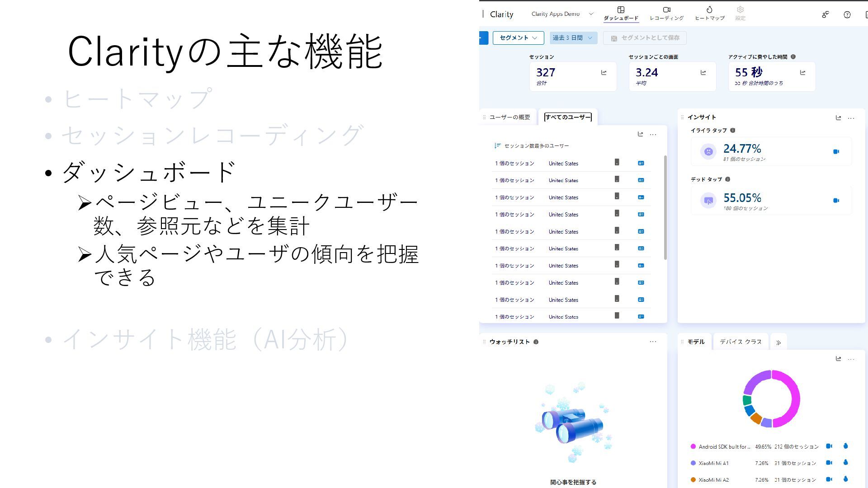Expand more tabs with double chevron
The width and height of the screenshot is (868, 488).
(x=778, y=343)
